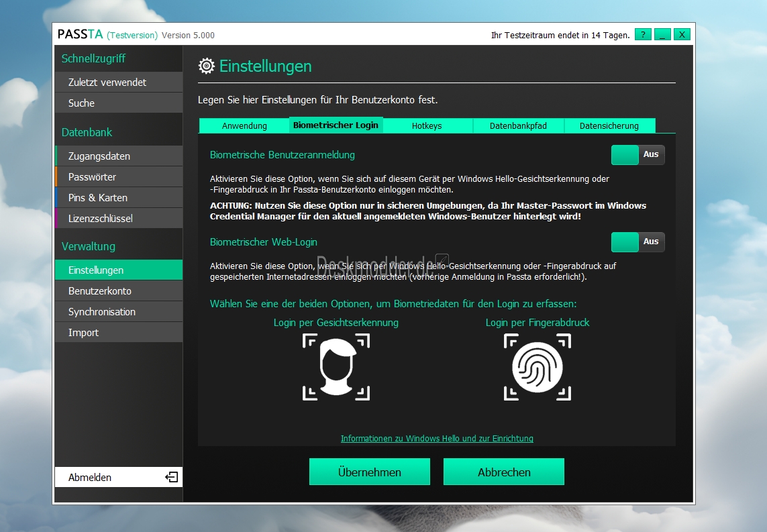Screen dimensions: 767x532
Task: Click the Schnellzugriff sidebar heading
Action: pyautogui.click(x=93, y=58)
